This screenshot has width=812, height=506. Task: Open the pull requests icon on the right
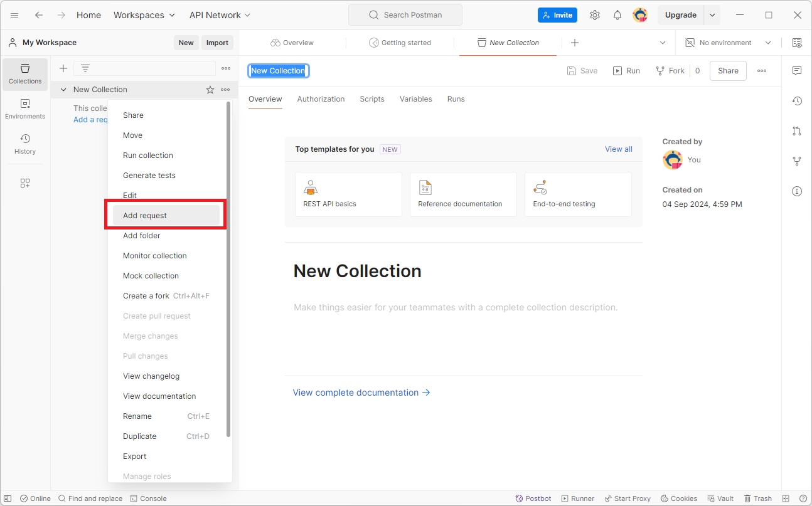click(797, 131)
